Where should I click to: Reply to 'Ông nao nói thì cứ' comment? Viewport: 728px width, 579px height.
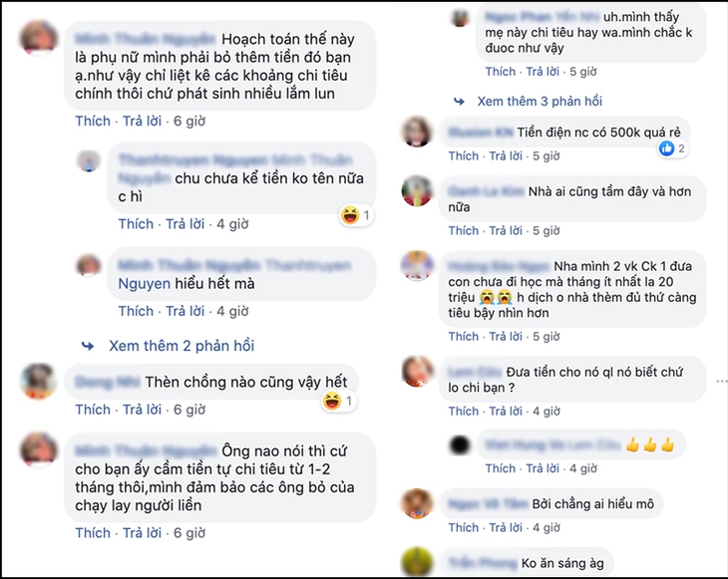pos(142,533)
